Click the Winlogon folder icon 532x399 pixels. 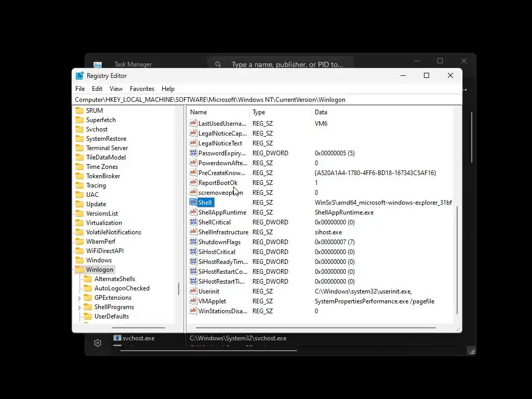click(x=79, y=270)
